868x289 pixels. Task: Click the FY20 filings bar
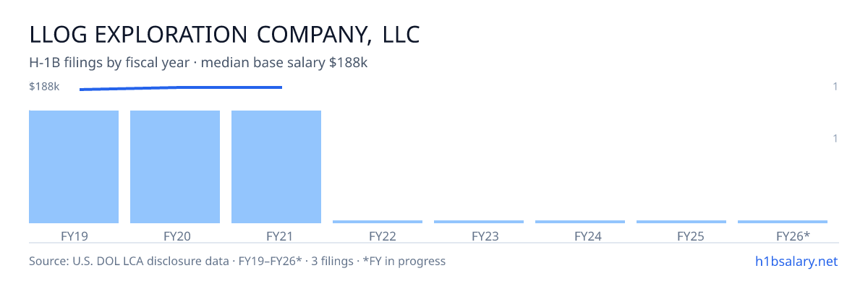[175, 167]
